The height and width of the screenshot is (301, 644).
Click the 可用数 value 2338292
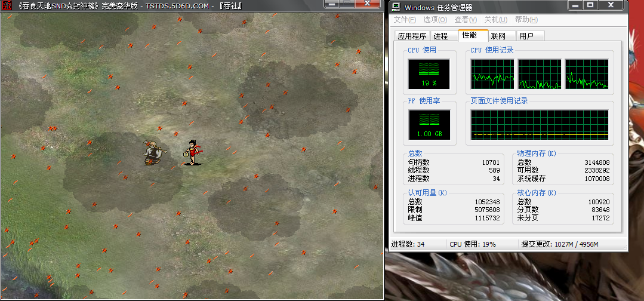click(x=597, y=170)
